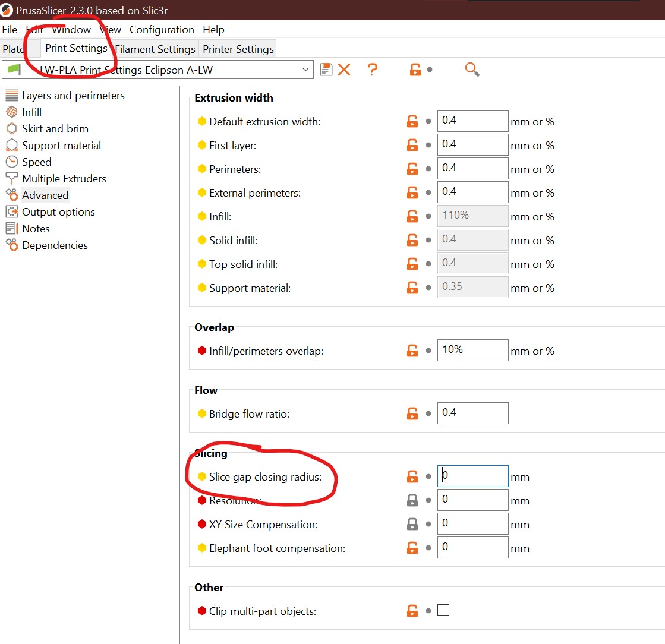Click lock icon for Solid infill width
Viewport: 665px width, 644px height.
412,240
